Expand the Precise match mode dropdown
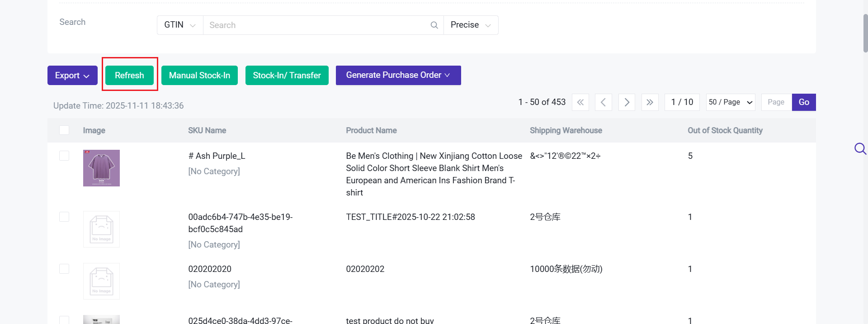 tap(471, 25)
